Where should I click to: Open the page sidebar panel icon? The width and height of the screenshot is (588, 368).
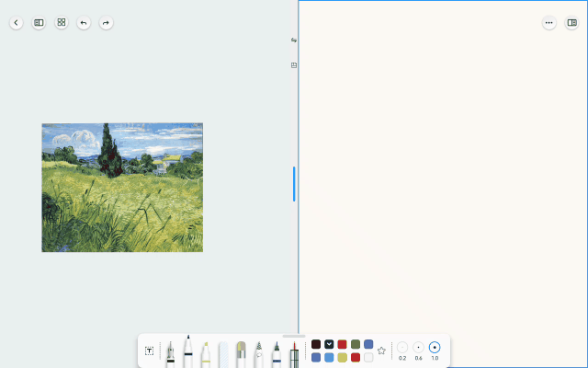coord(39,22)
